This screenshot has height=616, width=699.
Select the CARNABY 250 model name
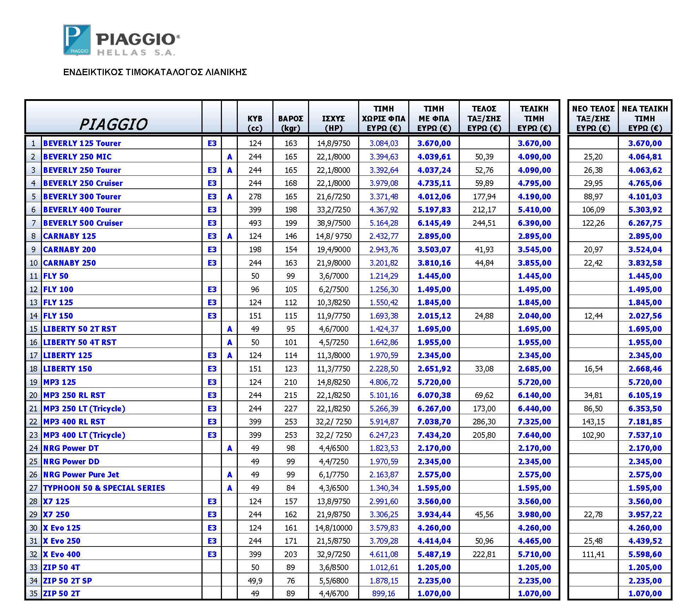70,263
